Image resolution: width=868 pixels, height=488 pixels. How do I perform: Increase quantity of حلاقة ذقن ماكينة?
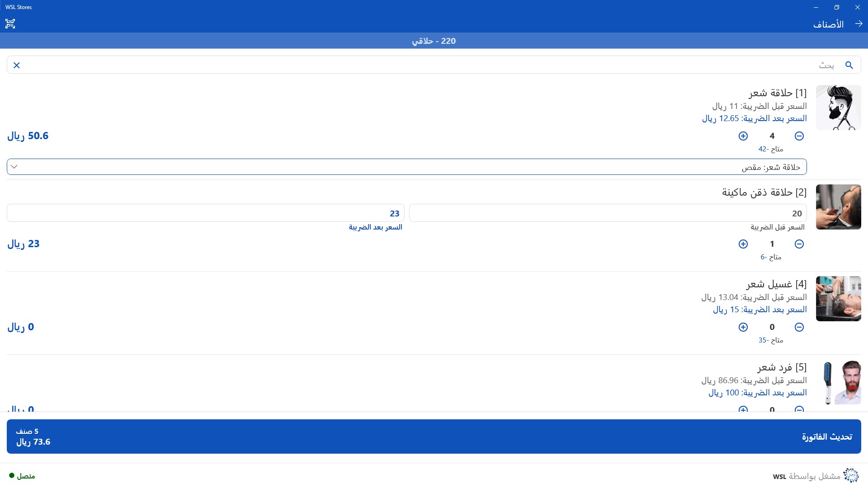743,244
